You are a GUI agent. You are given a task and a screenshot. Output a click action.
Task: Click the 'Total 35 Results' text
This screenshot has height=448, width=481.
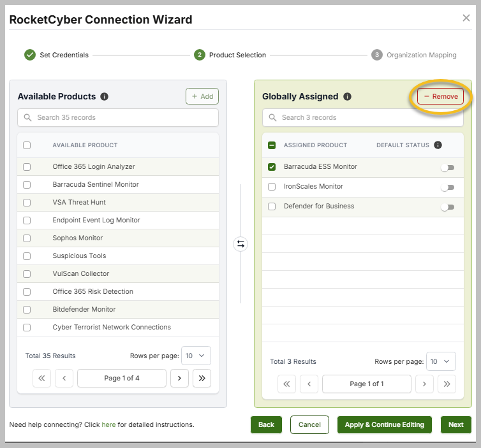pos(50,356)
